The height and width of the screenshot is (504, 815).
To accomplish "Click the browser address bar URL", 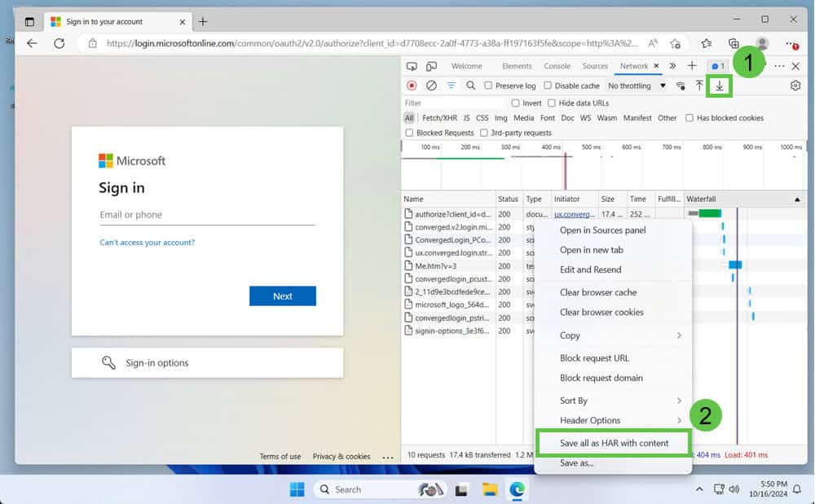I will coord(372,44).
